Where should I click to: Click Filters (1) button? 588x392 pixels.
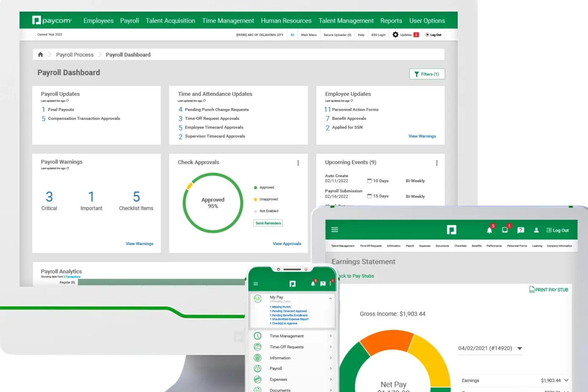(x=427, y=74)
